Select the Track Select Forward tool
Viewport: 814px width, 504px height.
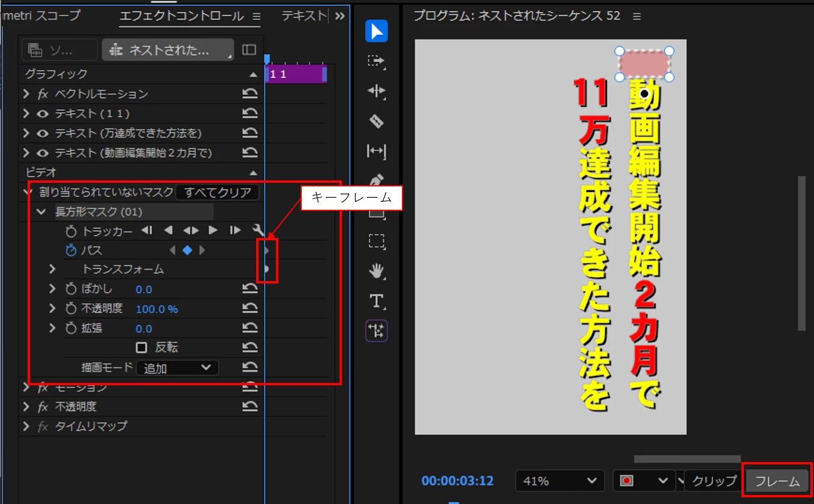click(x=377, y=61)
